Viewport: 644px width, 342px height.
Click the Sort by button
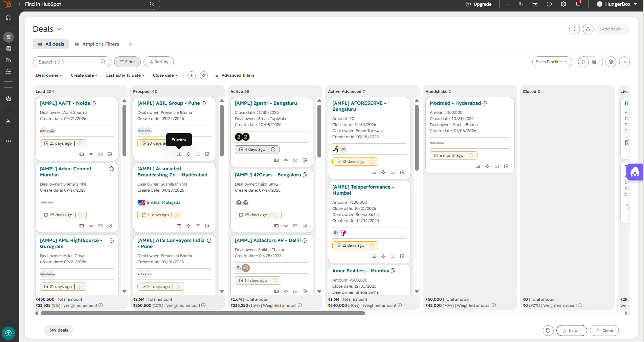159,62
